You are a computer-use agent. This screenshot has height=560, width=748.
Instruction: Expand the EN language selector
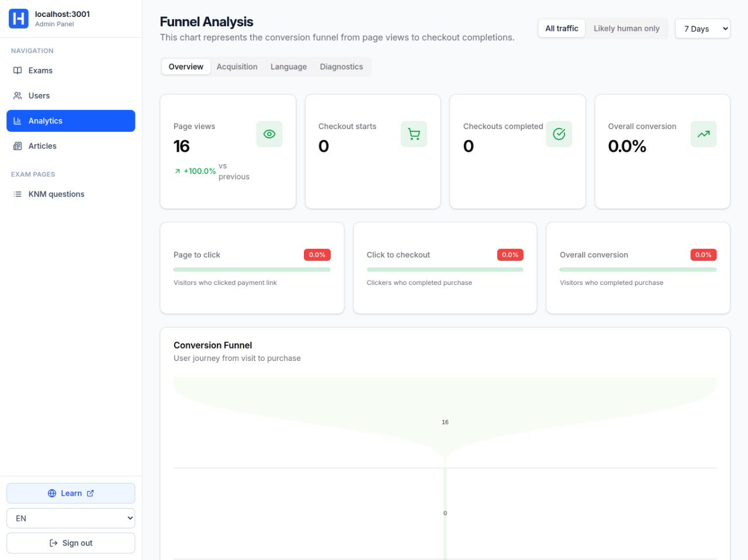point(71,518)
